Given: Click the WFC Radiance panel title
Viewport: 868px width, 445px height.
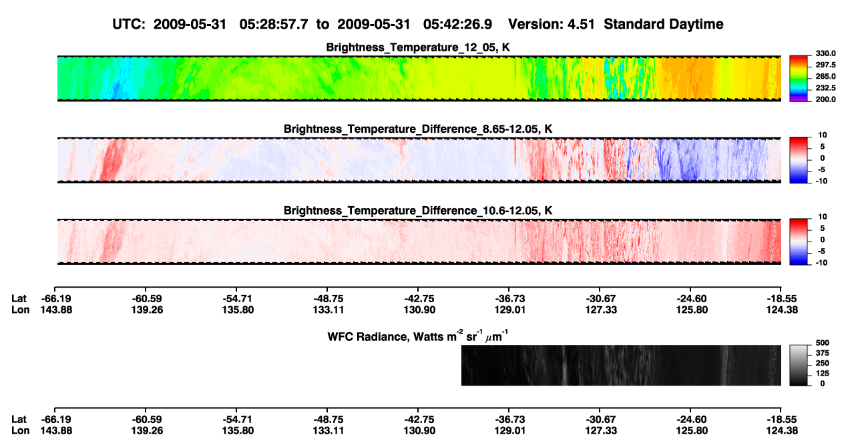Looking at the screenshot, I should tap(419, 336).
